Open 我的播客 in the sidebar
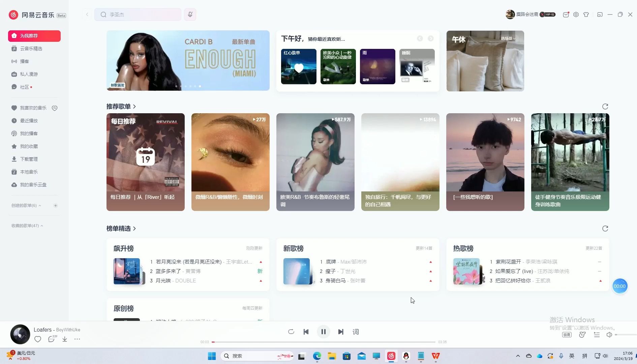The image size is (637, 364). [x=29, y=133]
